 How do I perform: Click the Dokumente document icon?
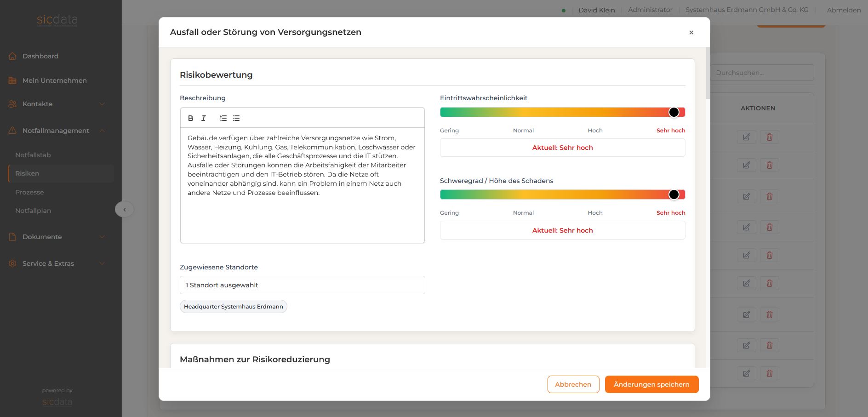click(x=12, y=236)
